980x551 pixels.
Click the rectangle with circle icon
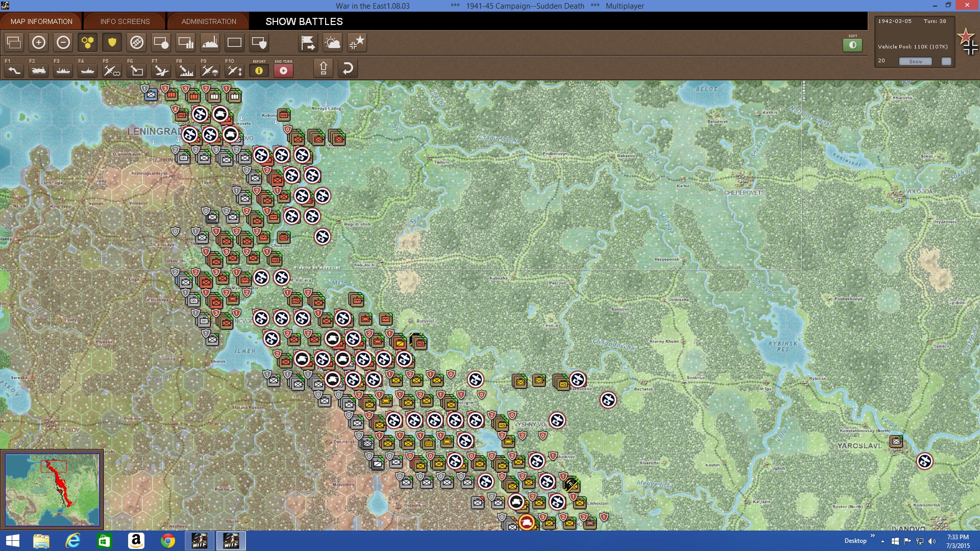point(161,42)
